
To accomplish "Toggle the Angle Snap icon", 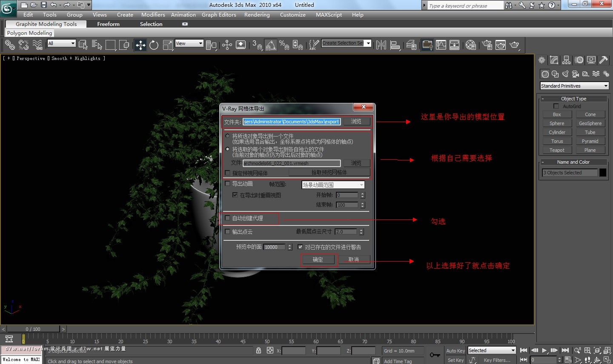I will 271,45.
